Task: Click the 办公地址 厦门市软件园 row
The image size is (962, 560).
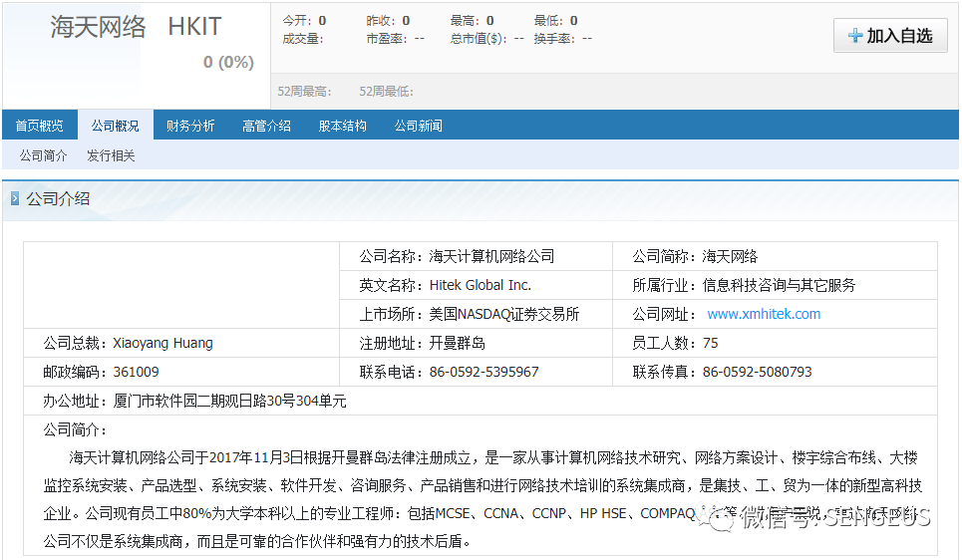Action: click(x=481, y=401)
